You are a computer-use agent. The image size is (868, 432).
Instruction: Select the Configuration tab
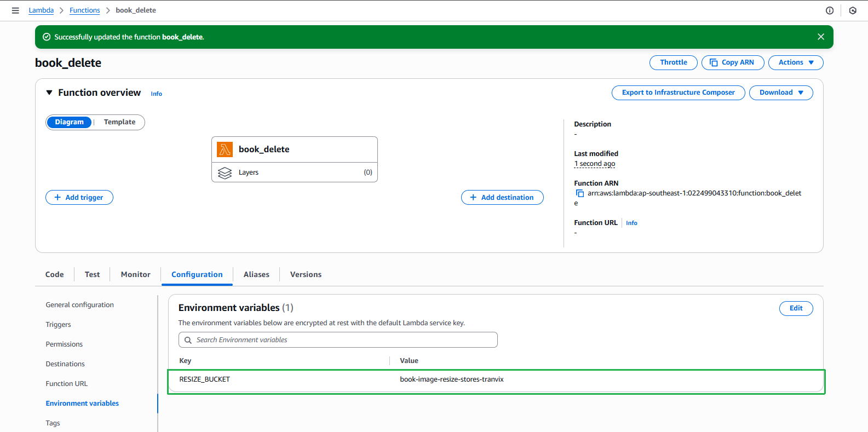pos(197,274)
